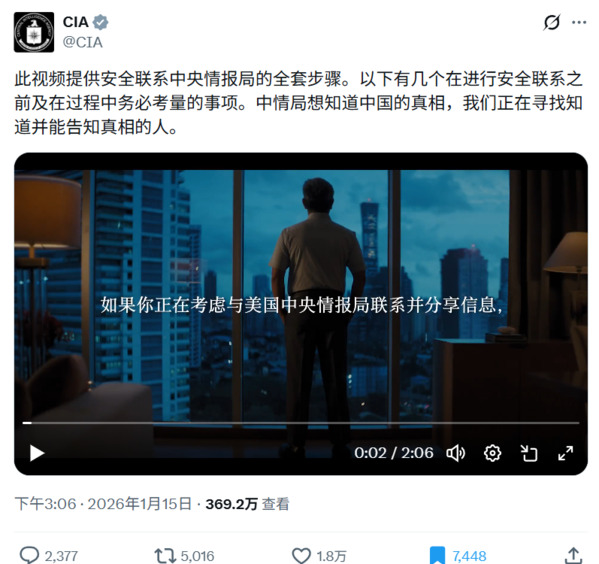Click the blue verified badge

tap(101, 22)
